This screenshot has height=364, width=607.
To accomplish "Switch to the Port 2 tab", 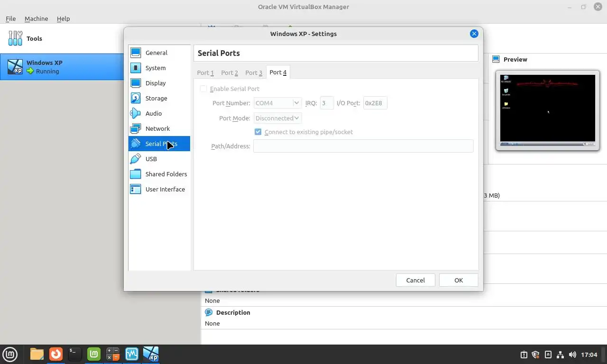I will point(230,73).
